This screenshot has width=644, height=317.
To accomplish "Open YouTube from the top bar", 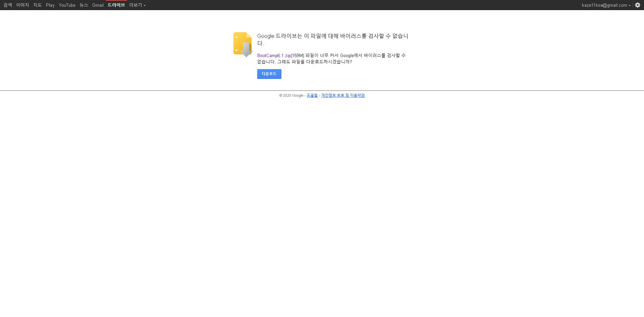I will [67, 5].
